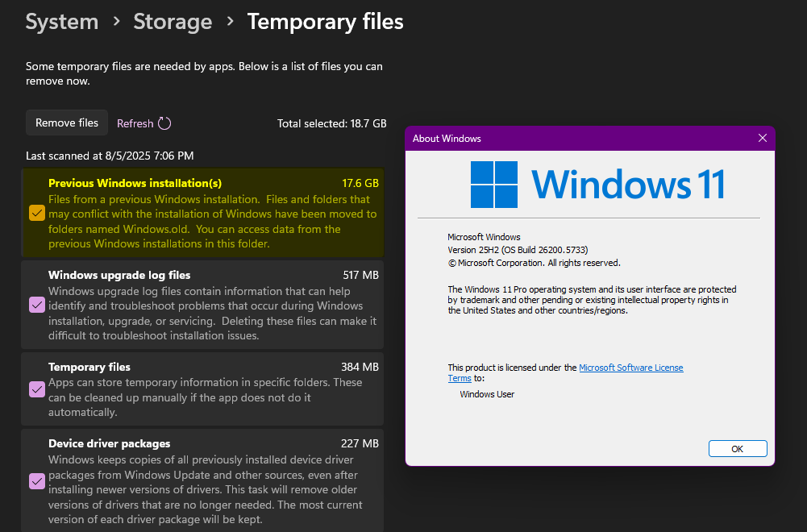807x532 pixels.
Task: Uncheck Temporary files checkbox
Action: pyautogui.click(x=37, y=389)
